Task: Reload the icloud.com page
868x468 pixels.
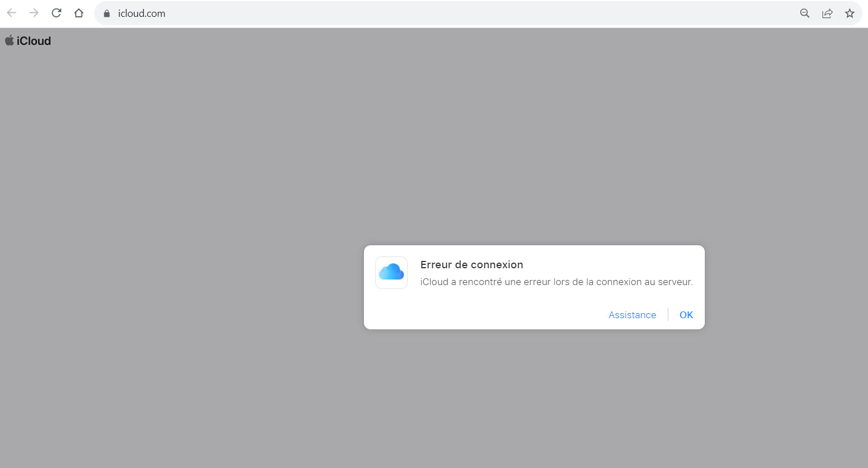Action: coord(57,13)
